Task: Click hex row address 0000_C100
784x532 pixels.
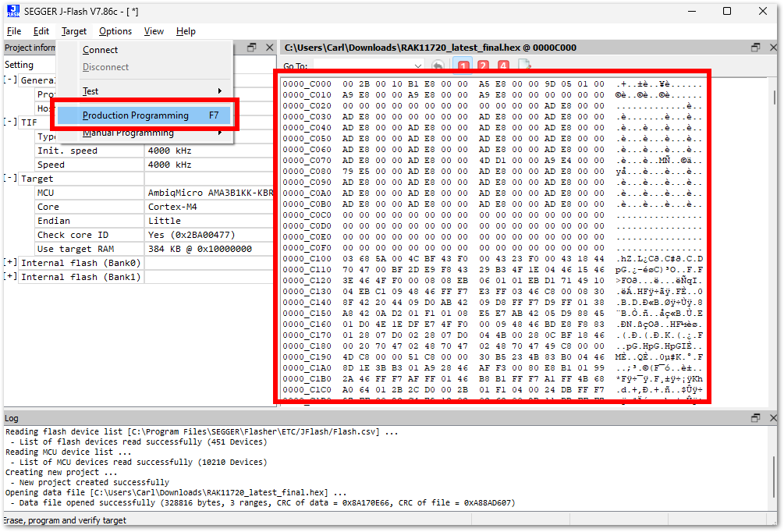Action: [x=307, y=258]
